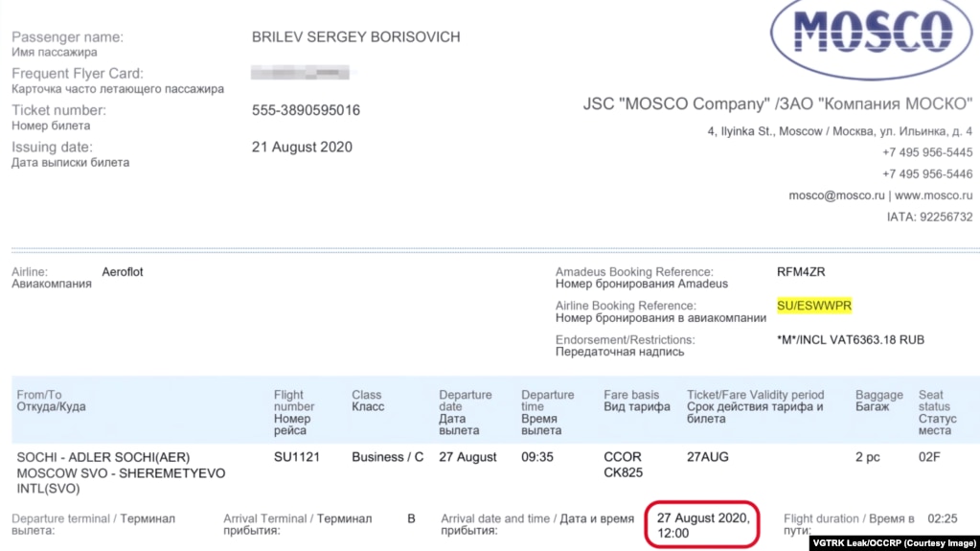Open the www.mosco.ru website link
The image size is (980, 551).
(x=934, y=195)
